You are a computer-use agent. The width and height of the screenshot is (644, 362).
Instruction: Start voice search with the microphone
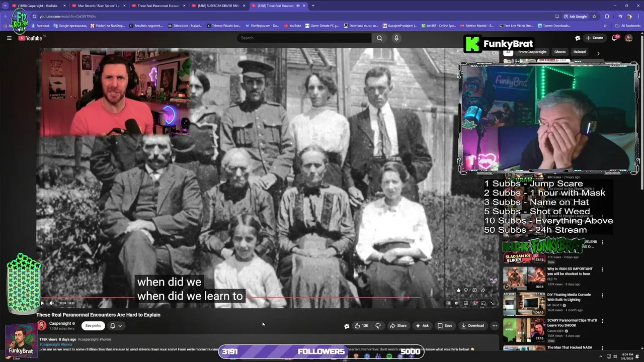click(396, 38)
